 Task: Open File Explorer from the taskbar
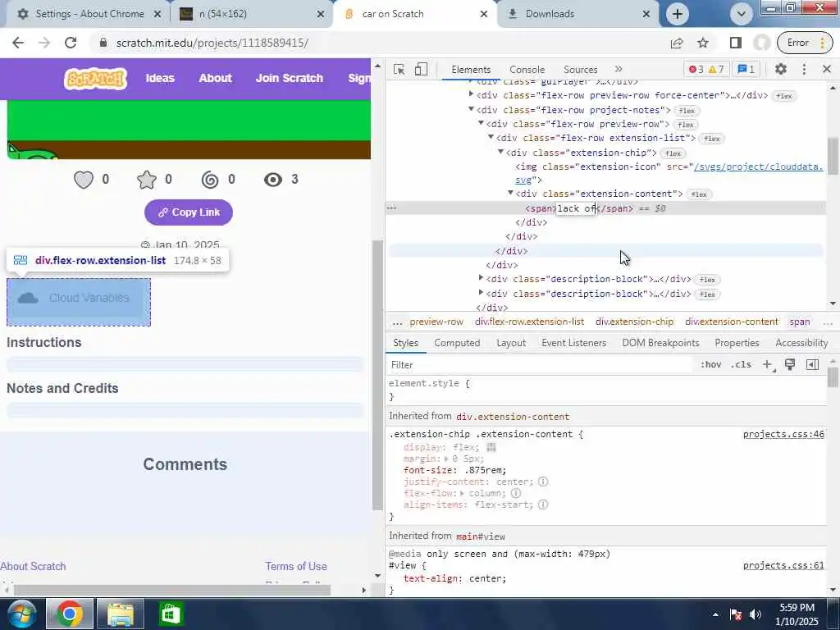[120, 614]
